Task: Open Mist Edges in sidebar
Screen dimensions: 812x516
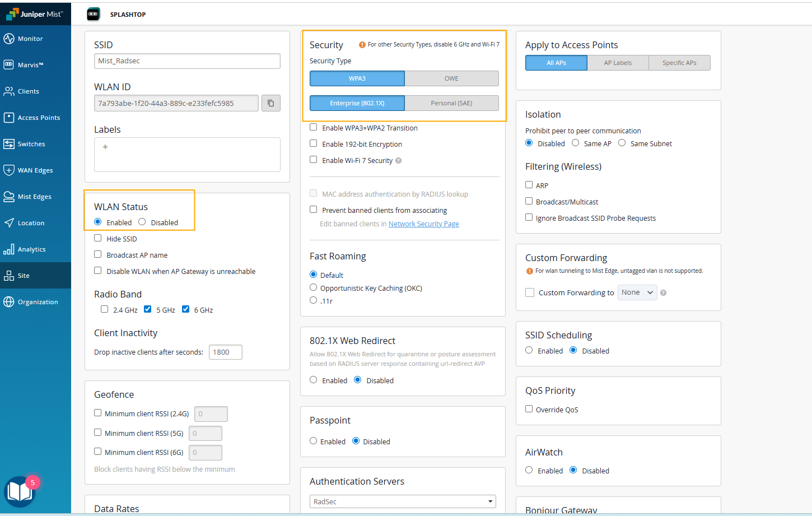Action: click(x=35, y=197)
